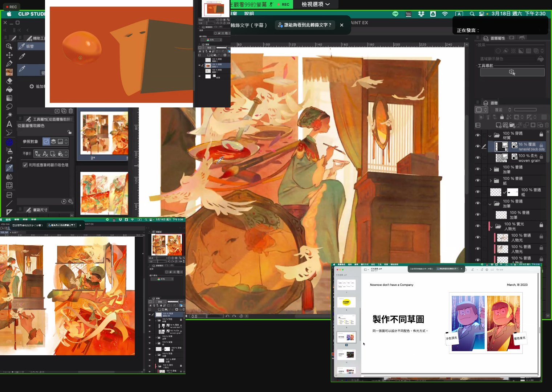Image resolution: width=552 pixels, height=392 pixels.
Task: Open the 檢視選項 dropdown at top
Action: pyautogui.click(x=316, y=4)
